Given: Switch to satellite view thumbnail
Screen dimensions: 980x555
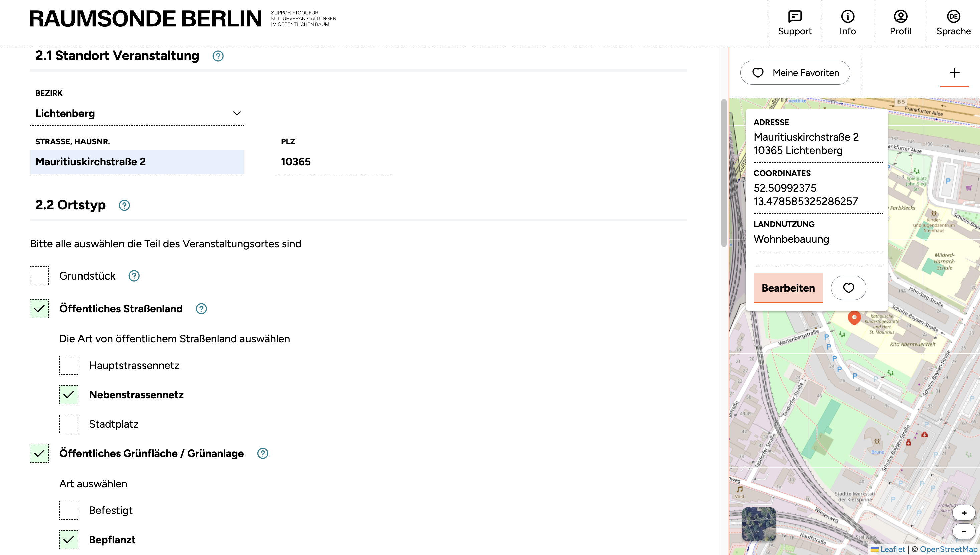Looking at the screenshot, I should 759,524.
